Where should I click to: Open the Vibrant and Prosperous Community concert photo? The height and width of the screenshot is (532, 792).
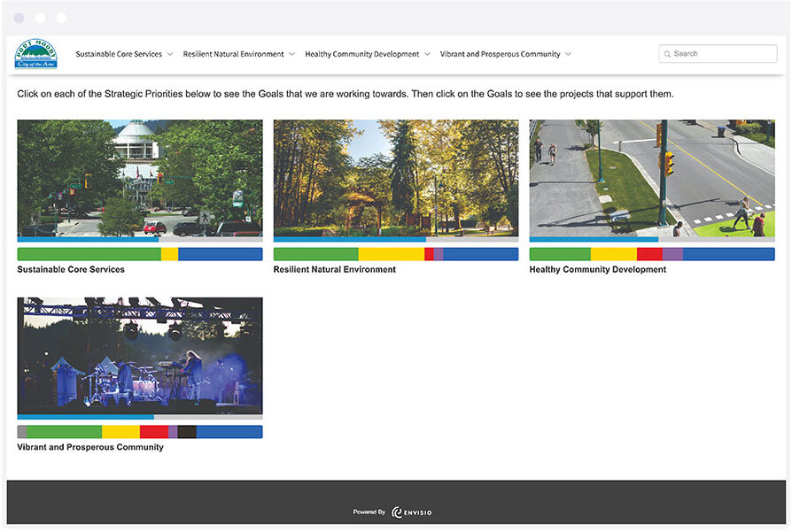(x=140, y=356)
